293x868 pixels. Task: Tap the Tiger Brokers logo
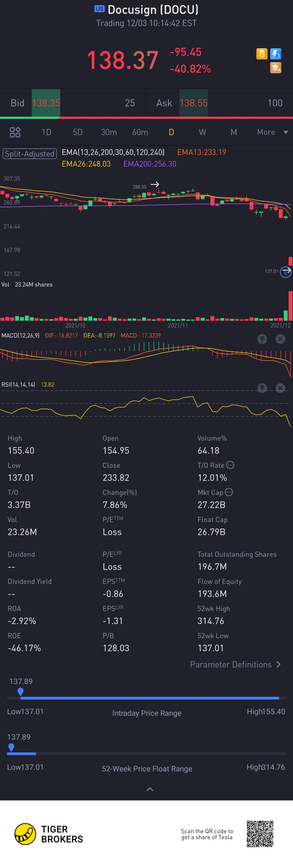[x=49, y=834]
